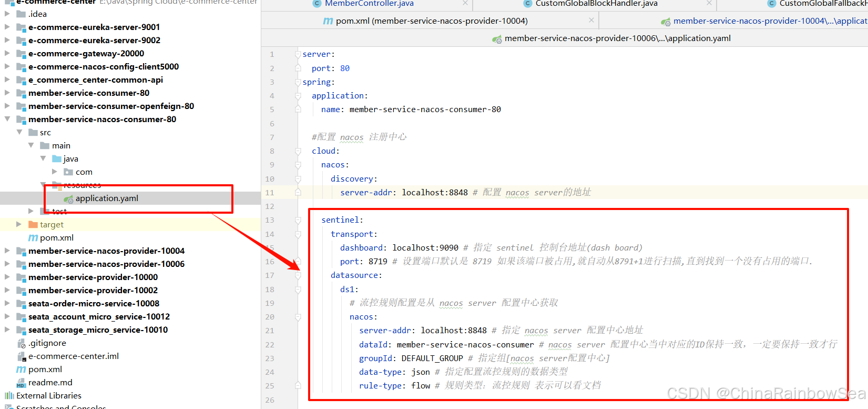Fold the application block at line 4
Viewport: 868px width, 409px height.
[298, 96]
